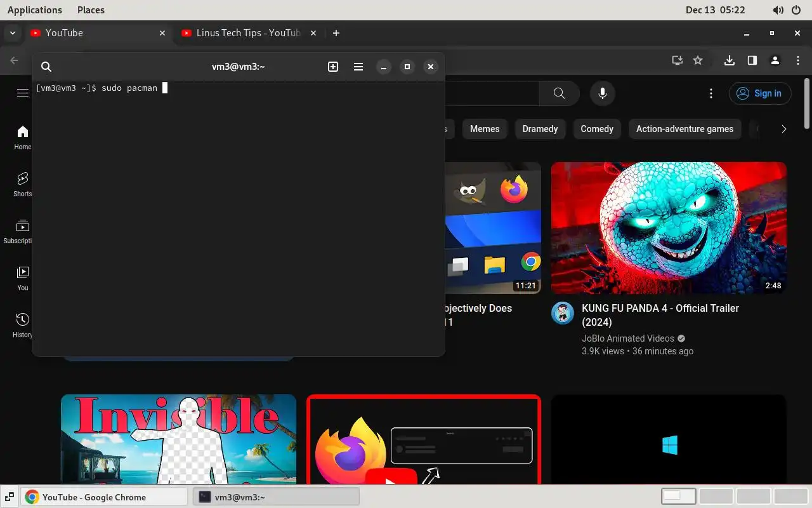Viewport: 812px width, 508px height.
Task: Open Chrome downloads icon
Action: click(x=730, y=60)
